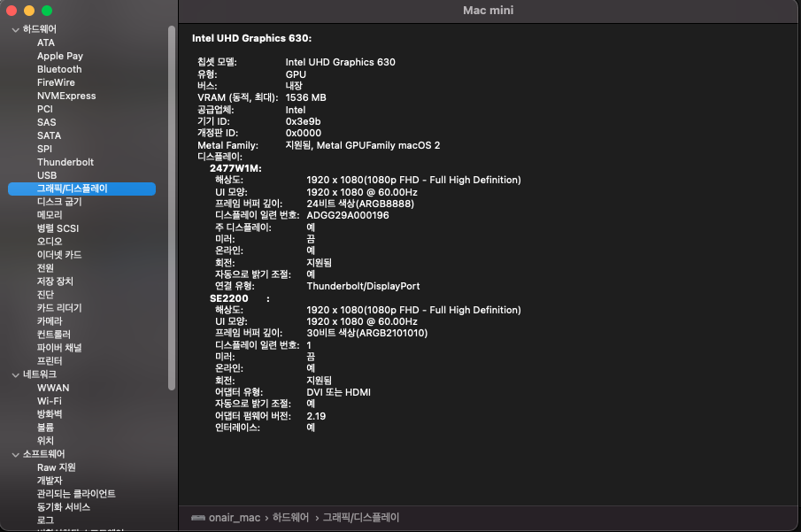
Task: Open 저장 장치 info
Action: pyautogui.click(x=55, y=281)
